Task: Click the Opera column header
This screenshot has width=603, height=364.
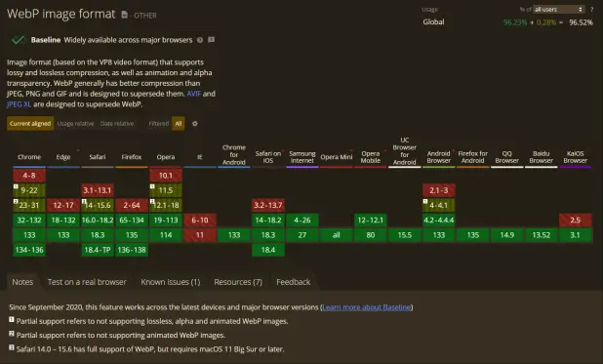Action: (166, 157)
